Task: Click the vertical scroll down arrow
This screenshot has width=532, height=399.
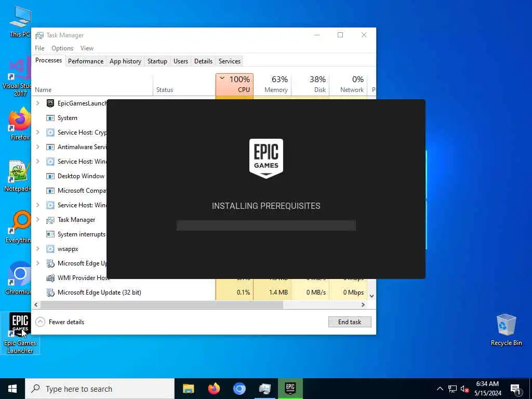Action: click(371, 296)
